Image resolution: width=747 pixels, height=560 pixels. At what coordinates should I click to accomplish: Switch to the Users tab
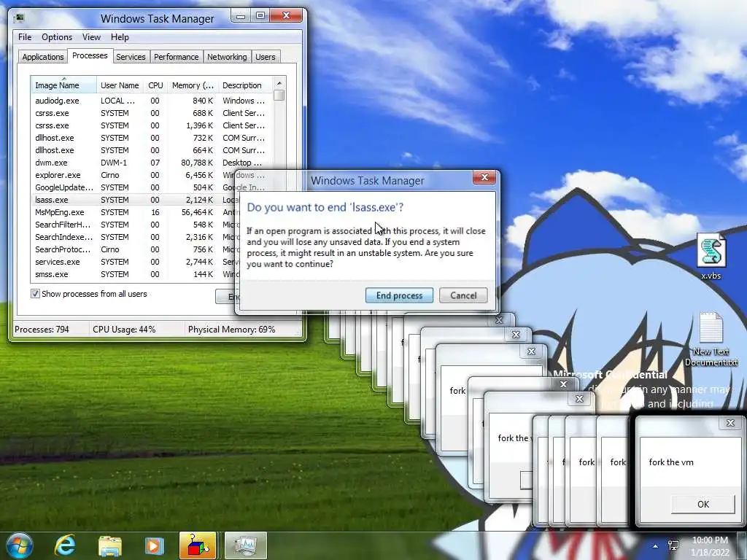[266, 57]
